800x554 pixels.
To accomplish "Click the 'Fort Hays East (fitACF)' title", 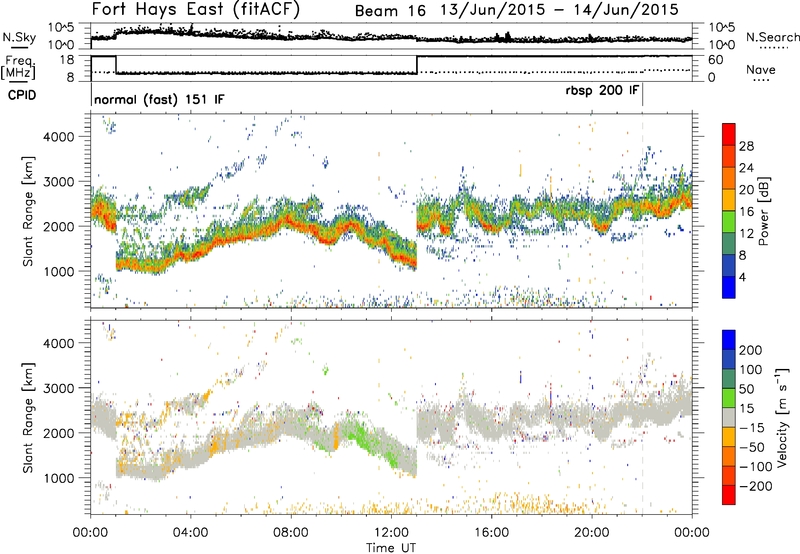I will pos(195,9).
